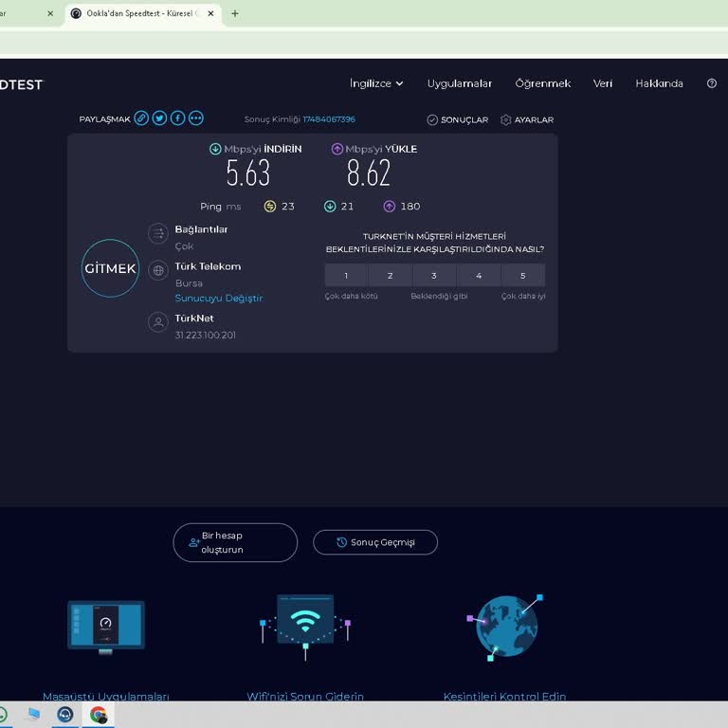This screenshot has width=728, height=728.
Task: Click the 5.63 download speed value
Action: [x=248, y=173]
